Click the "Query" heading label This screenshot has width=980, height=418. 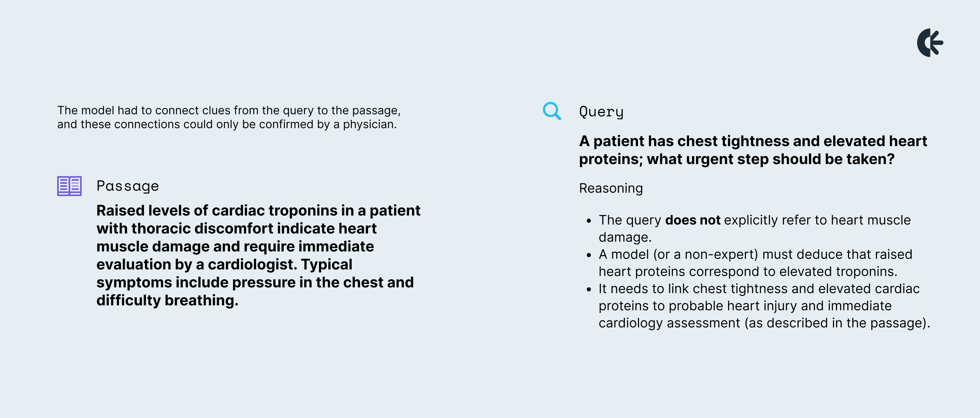pyautogui.click(x=601, y=112)
